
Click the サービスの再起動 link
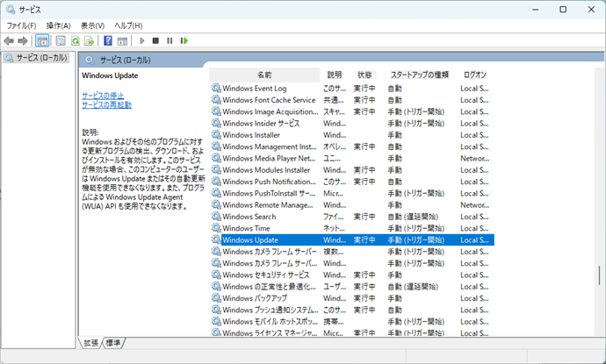[106, 104]
